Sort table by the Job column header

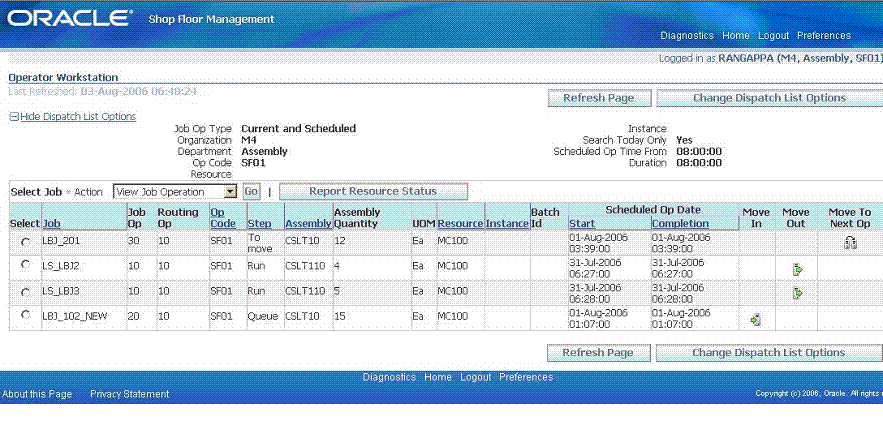coord(50,224)
